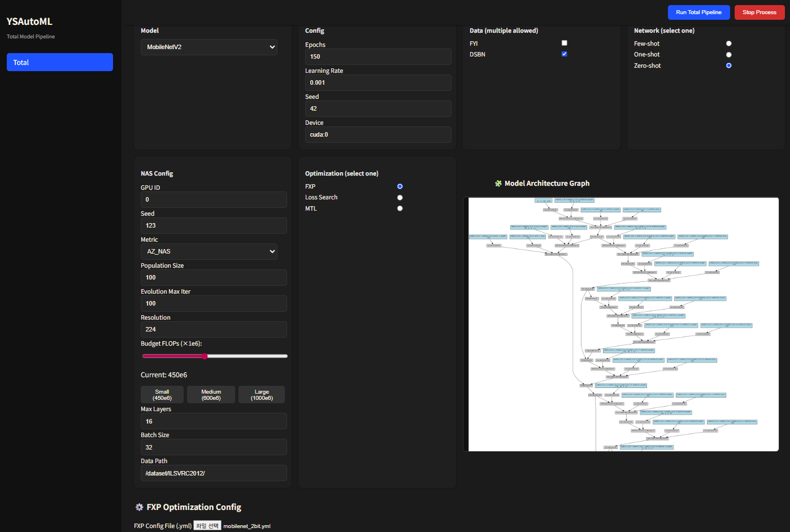Click the Epochs input field
This screenshot has height=532, width=790.
[x=377, y=56]
